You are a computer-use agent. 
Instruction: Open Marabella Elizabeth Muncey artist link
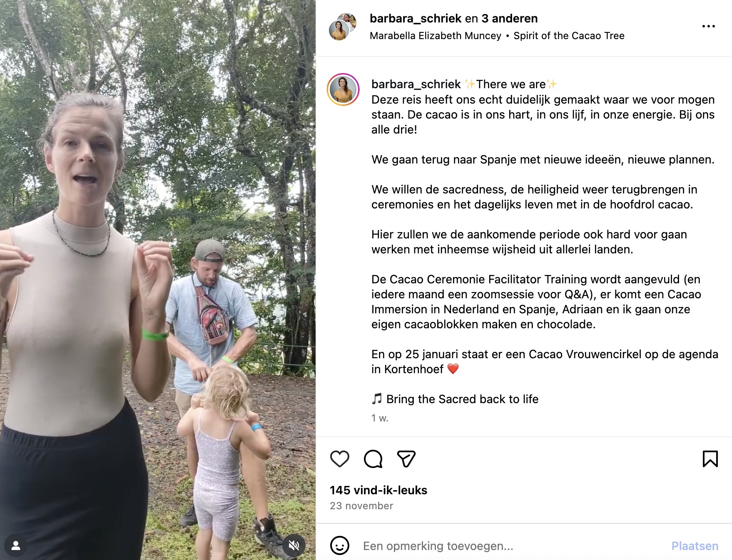(x=436, y=36)
